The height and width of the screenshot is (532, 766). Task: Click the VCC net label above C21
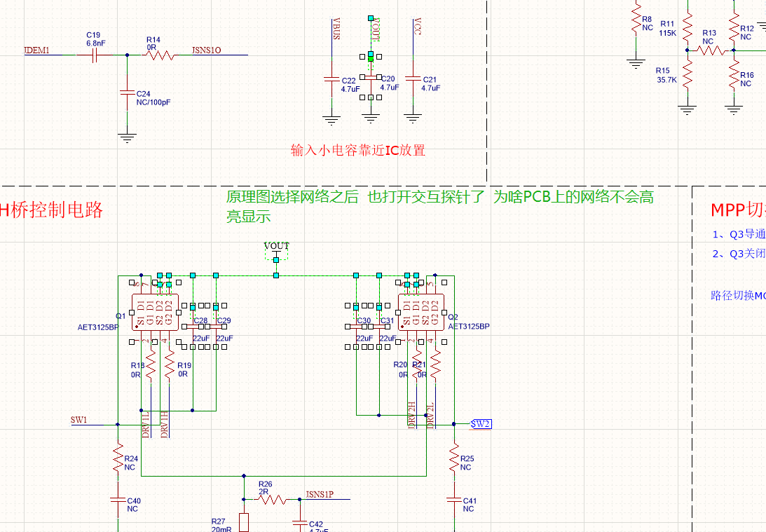tap(417, 27)
